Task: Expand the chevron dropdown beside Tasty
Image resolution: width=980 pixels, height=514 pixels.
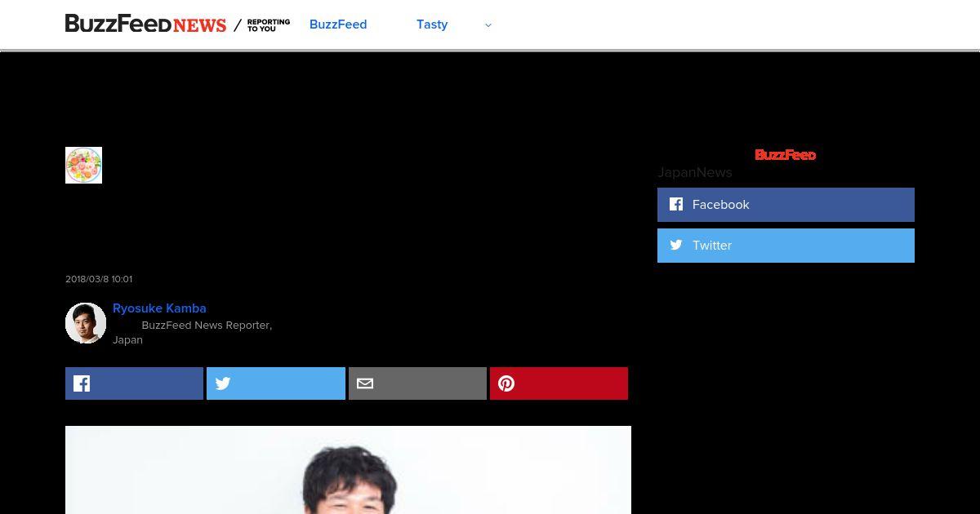Action: [x=488, y=25]
